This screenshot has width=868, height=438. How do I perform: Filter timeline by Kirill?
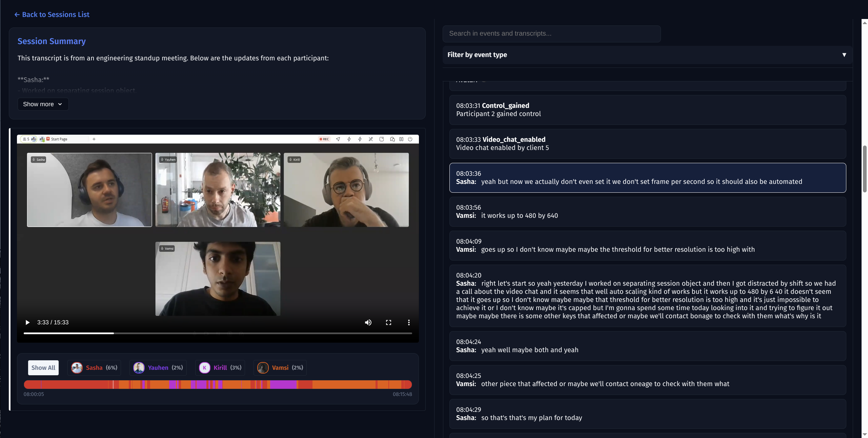(x=220, y=368)
